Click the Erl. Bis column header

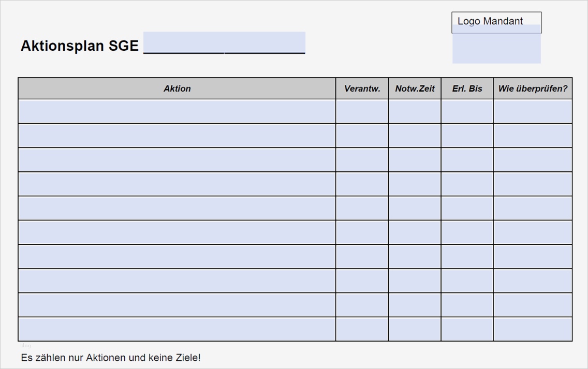467,88
